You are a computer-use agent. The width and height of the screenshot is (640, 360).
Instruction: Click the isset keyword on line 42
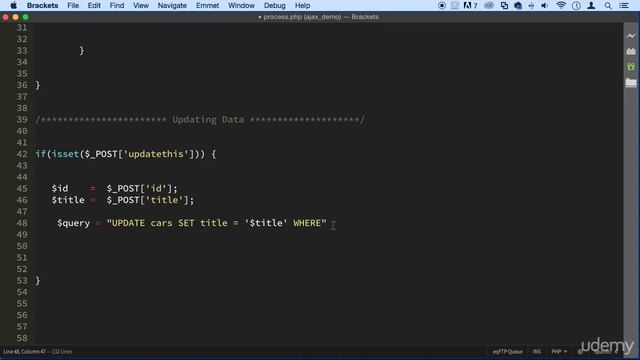(x=65, y=154)
